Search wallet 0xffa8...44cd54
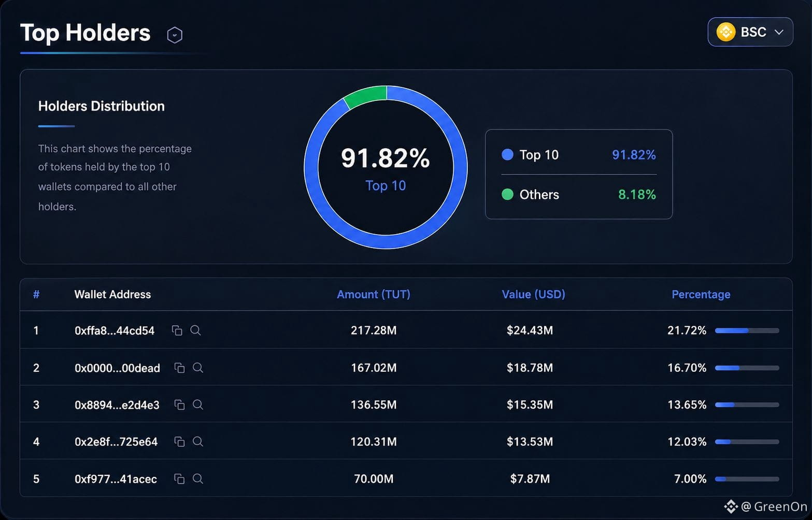Viewport: 812px width, 520px height. (x=195, y=330)
